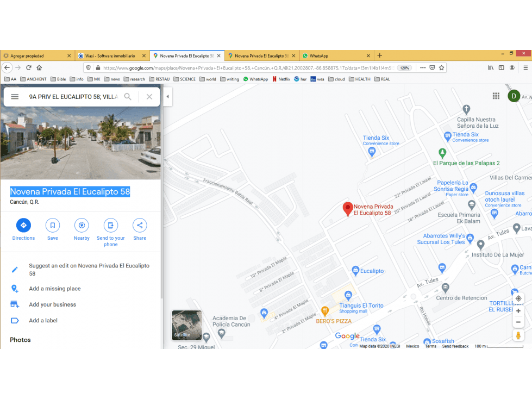Screen dimensions: 532x399
Task: Click Add your business link
Action: click(52, 304)
